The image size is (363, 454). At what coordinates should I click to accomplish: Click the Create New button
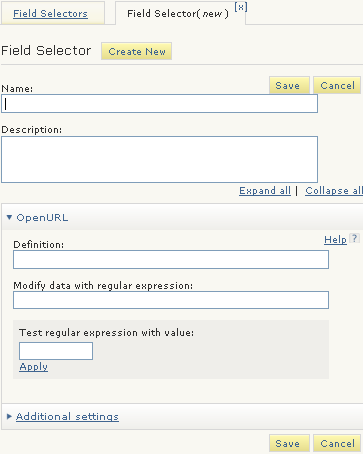pyautogui.click(x=137, y=51)
